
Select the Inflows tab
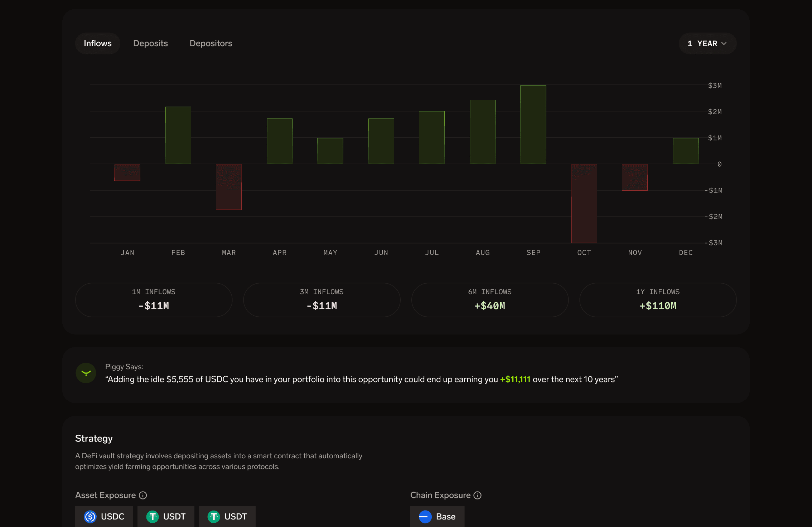(97, 43)
